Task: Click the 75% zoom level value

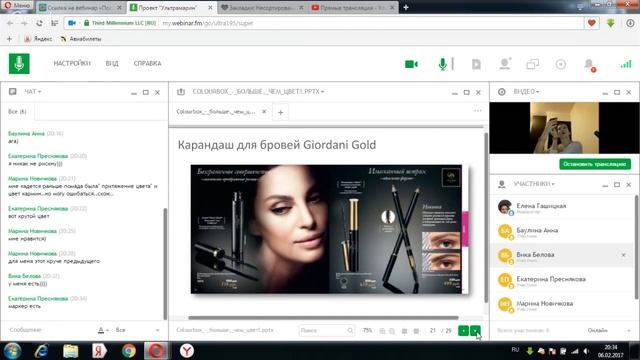Action: [x=367, y=330]
